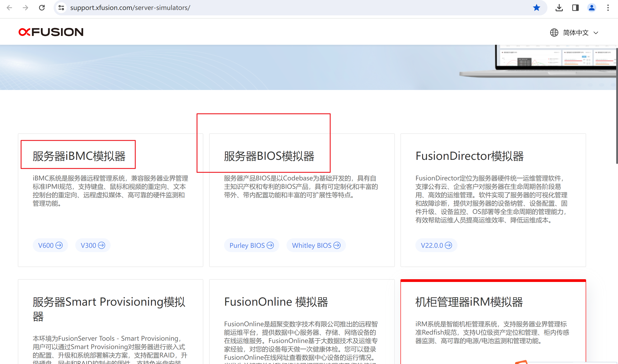
Task: Open browser downloads icon
Action: tap(559, 8)
